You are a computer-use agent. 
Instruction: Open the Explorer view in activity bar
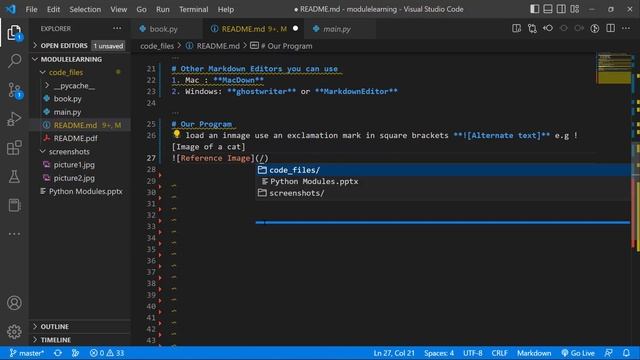coord(14,33)
